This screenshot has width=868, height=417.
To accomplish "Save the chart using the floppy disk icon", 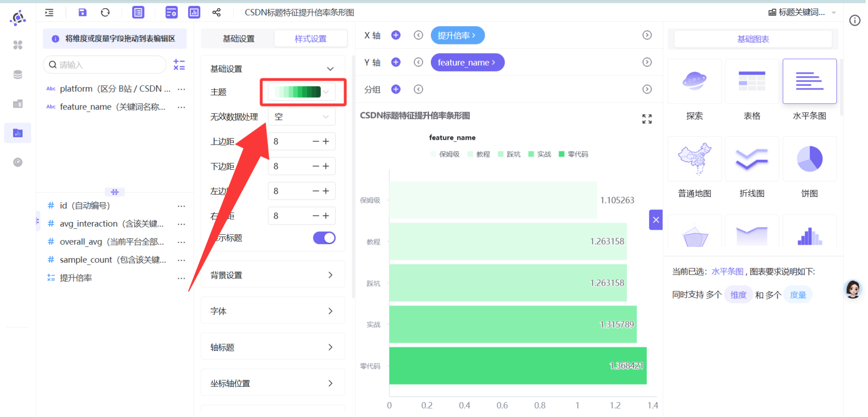I will pyautogui.click(x=82, y=13).
